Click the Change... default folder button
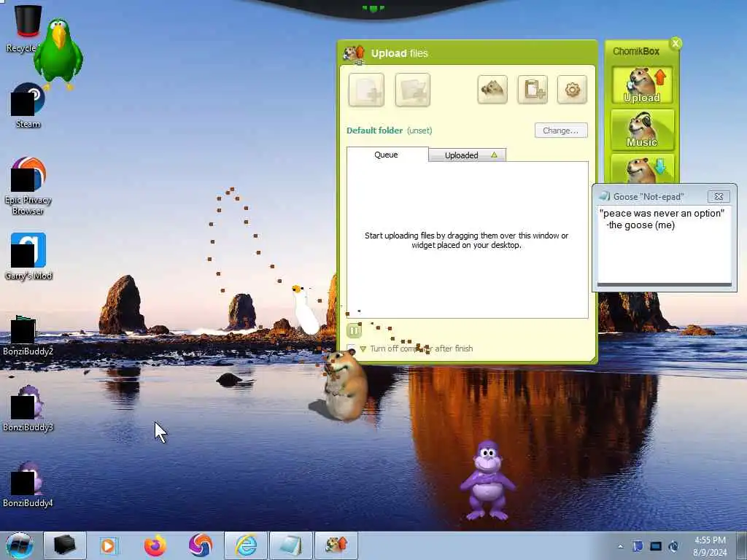The height and width of the screenshot is (560, 747). pyautogui.click(x=561, y=131)
